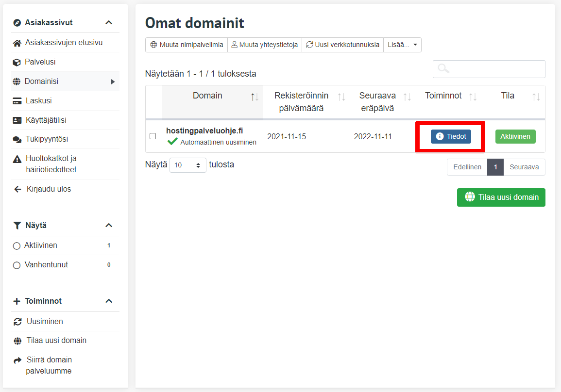Viewport: 561px width, 392px height.
Task: Click the green Tilaa uusi domain button
Action: tap(501, 197)
